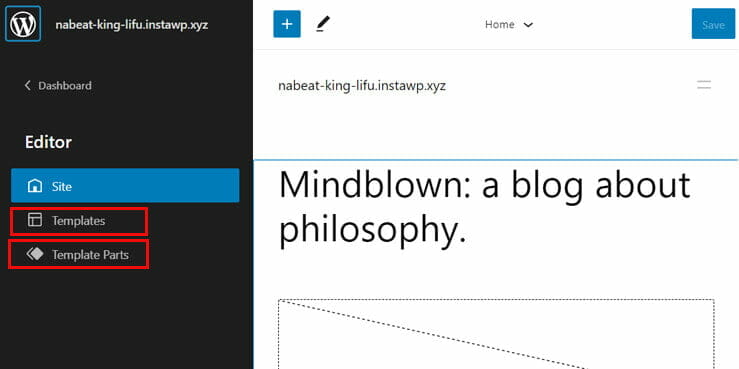This screenshot has width=739, height=369.
Task: Click the Editor heading in the sidebar
Action: click(x=48, y=142)
